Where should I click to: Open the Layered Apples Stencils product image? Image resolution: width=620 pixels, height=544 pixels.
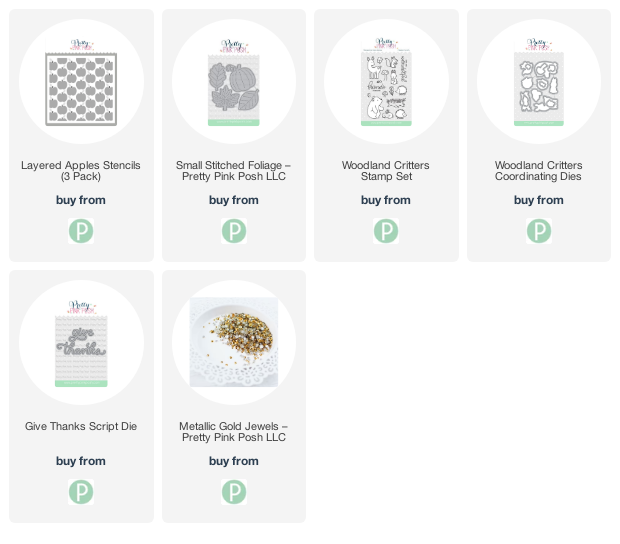coord(81,82)
